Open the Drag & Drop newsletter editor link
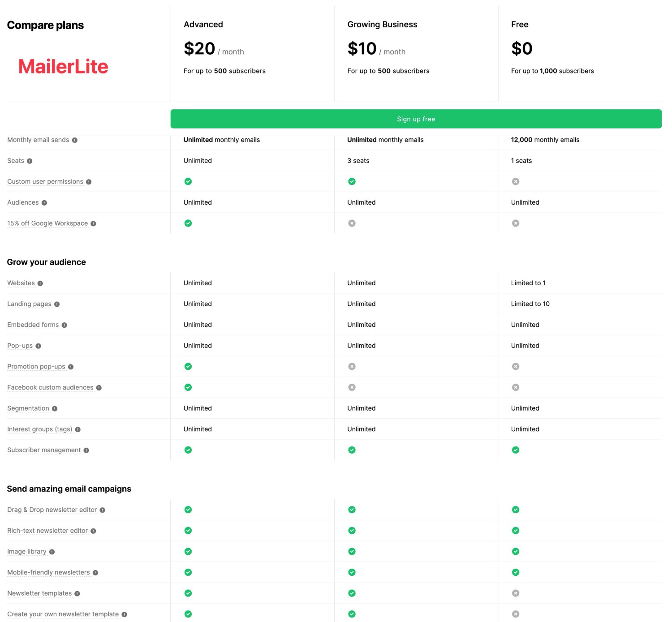 (x=52, y=510)
